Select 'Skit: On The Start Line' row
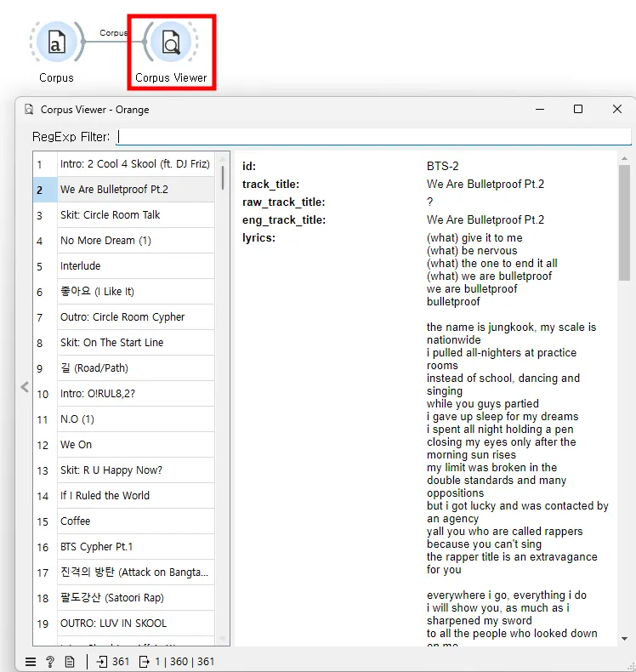 pos(135,343)
